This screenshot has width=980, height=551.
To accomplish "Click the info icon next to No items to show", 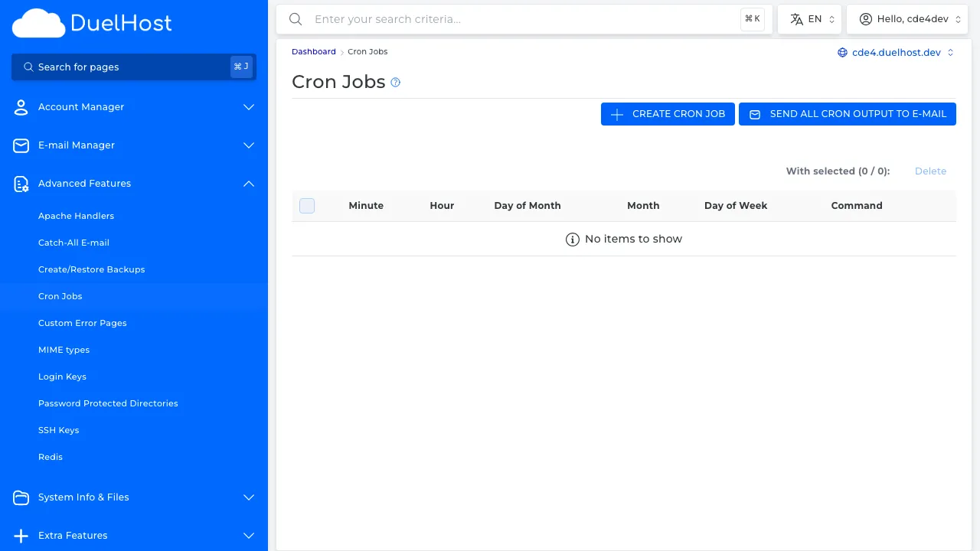I will pyautogui.click(x=573, y=239).
